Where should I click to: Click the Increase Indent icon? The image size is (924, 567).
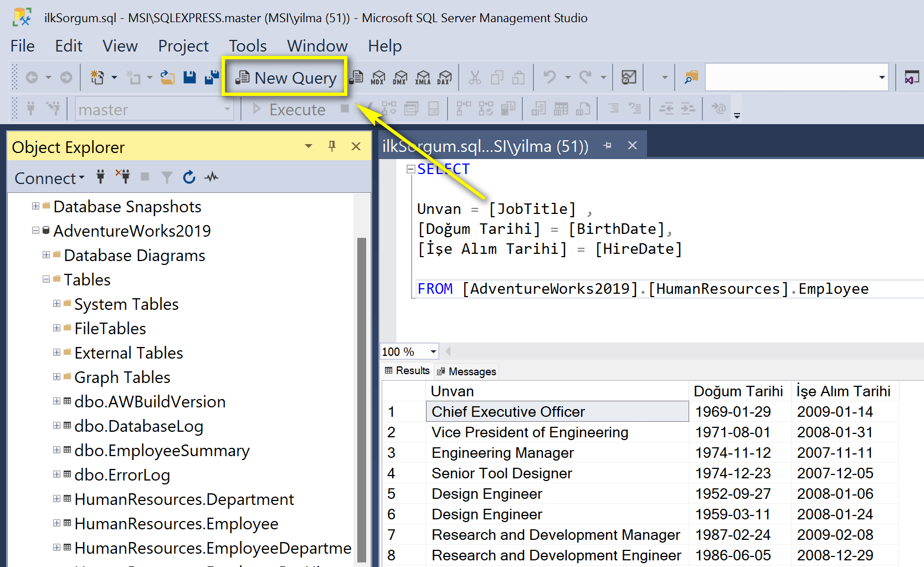pyautogui.click(x=688, y=109)
